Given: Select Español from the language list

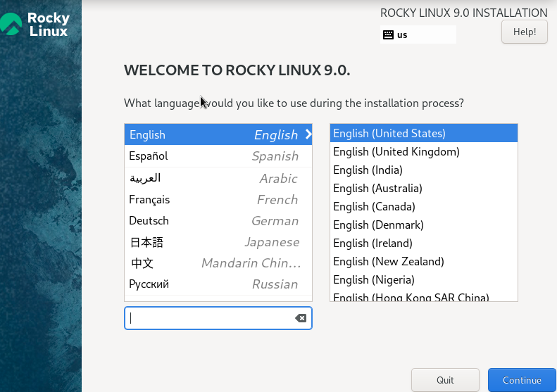Looking at the screenshot, I should point(218,156).
